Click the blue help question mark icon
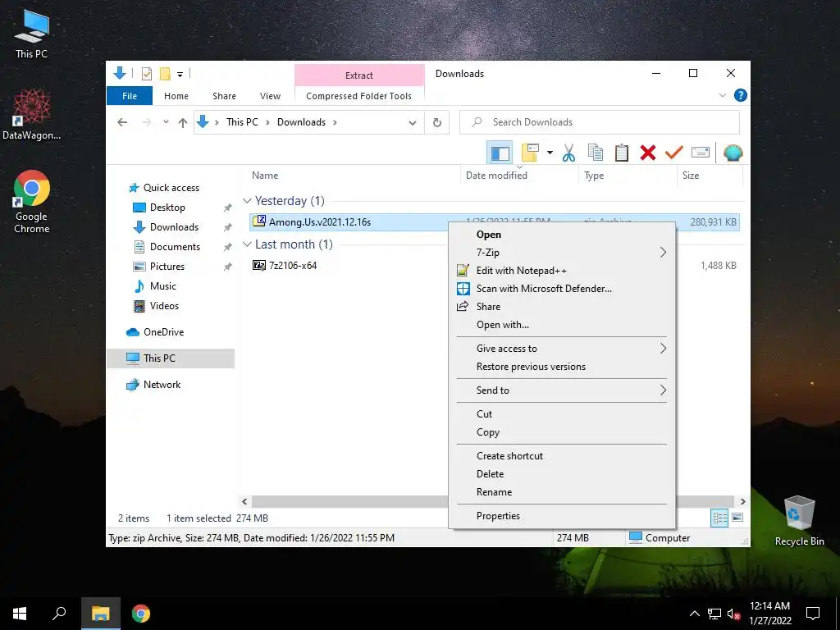Screen dimensions: 840x630 point(741,95)
